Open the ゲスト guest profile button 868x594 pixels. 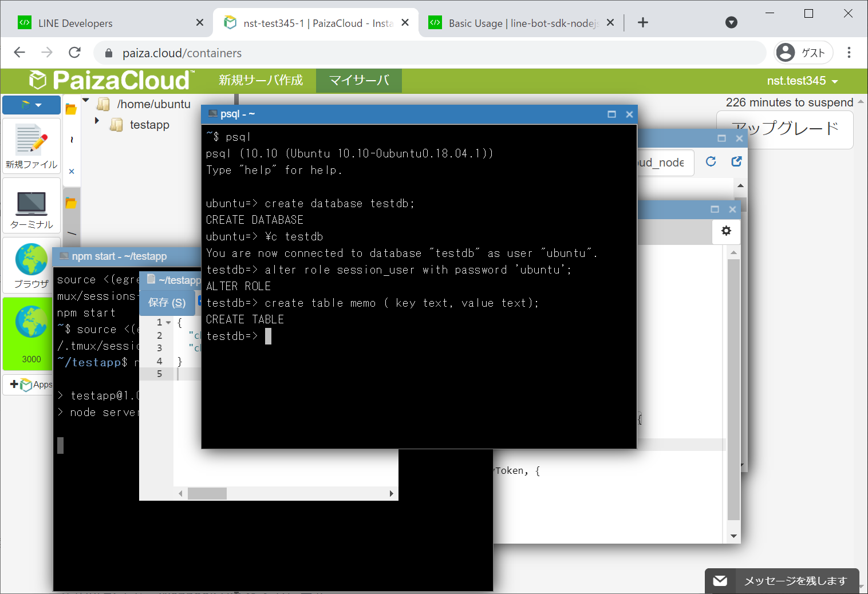803,53
